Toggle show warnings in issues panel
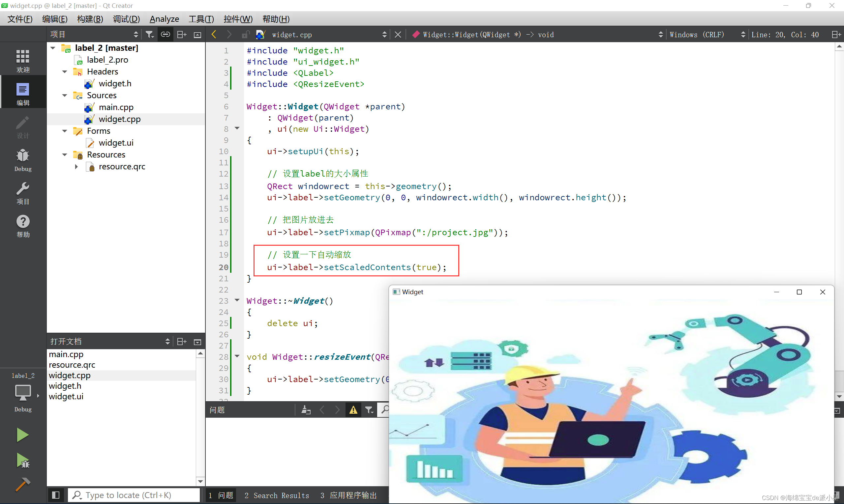The image size is (844, 504). tap(353, 410)
